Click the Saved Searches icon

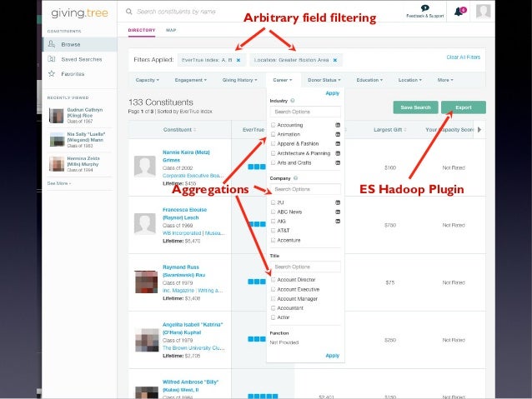tap(52, 59)
